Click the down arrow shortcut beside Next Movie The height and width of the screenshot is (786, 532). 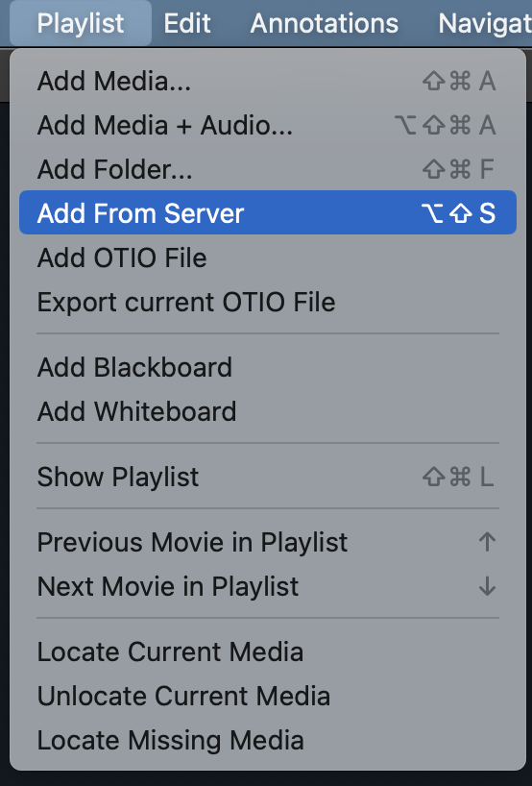click(x=487, y=586)
